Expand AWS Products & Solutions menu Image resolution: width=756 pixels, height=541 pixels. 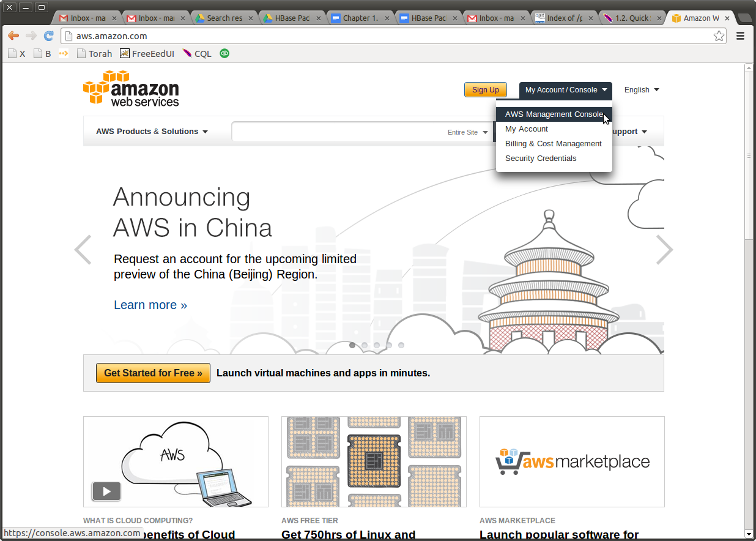coord(152,132)
